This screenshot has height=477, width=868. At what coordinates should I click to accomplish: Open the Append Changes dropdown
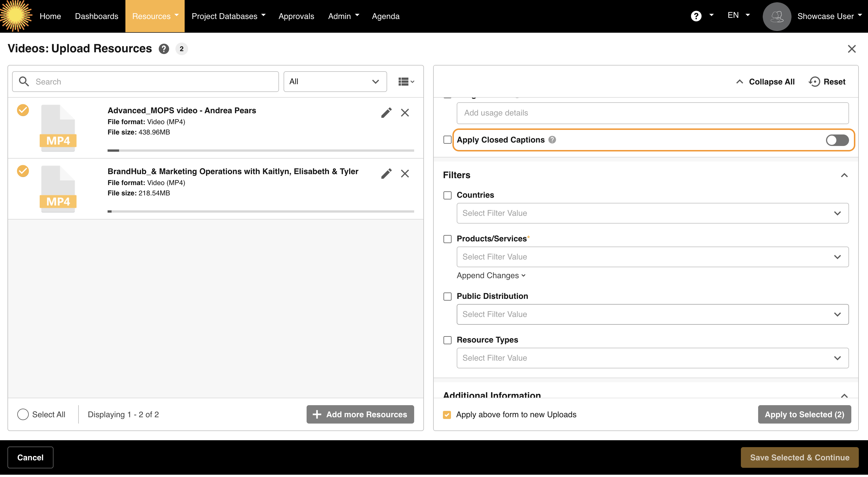491,276
